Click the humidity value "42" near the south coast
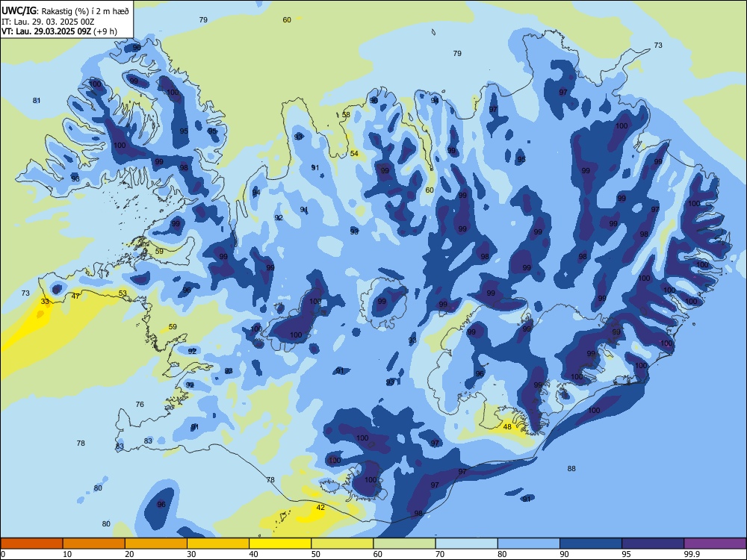This screenshot has height=560, width=747. click(320, 508)
